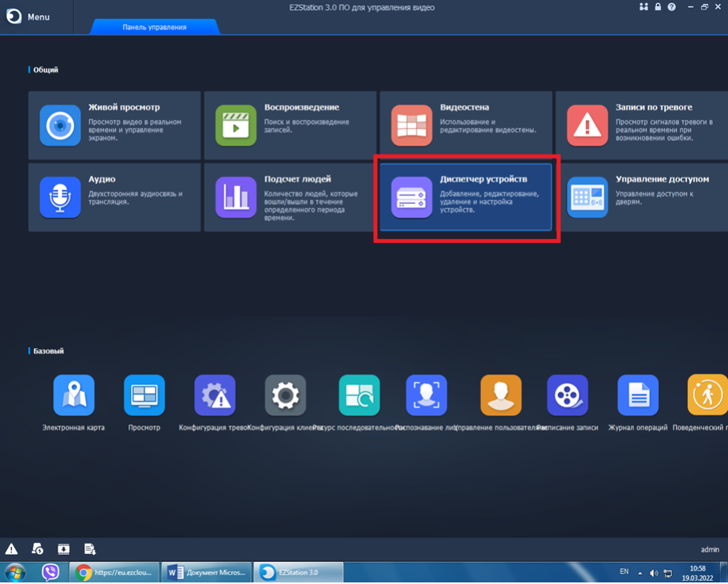Open the recording schedule film reel icon
The height and width of the screenshot is (584, 728).
coord(568,395)
